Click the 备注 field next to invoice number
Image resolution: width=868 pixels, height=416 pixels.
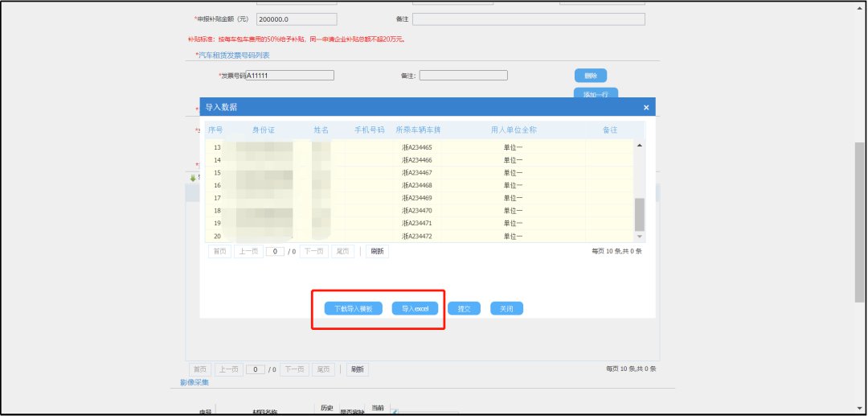[x=463, y=76]
